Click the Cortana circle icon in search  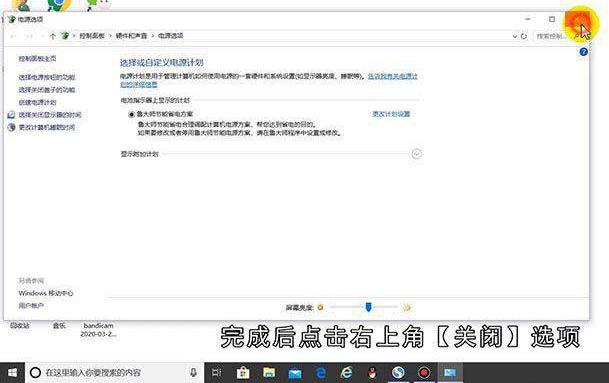[x=35, y=373]
